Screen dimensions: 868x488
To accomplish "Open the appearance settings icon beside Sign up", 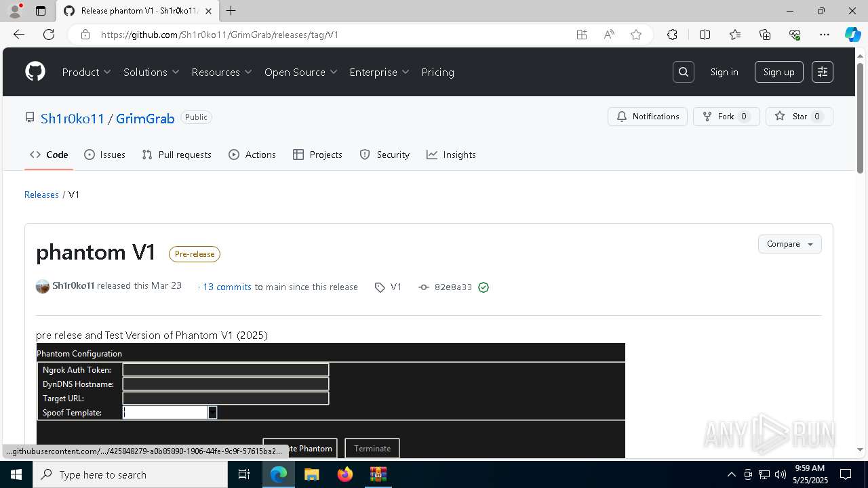I will tap(823, 72).
